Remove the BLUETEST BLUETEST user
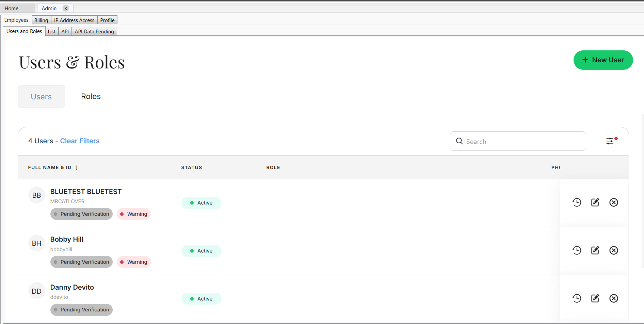Image resolution: width=644 pixels, height=324 pixels. click(613, 202)
